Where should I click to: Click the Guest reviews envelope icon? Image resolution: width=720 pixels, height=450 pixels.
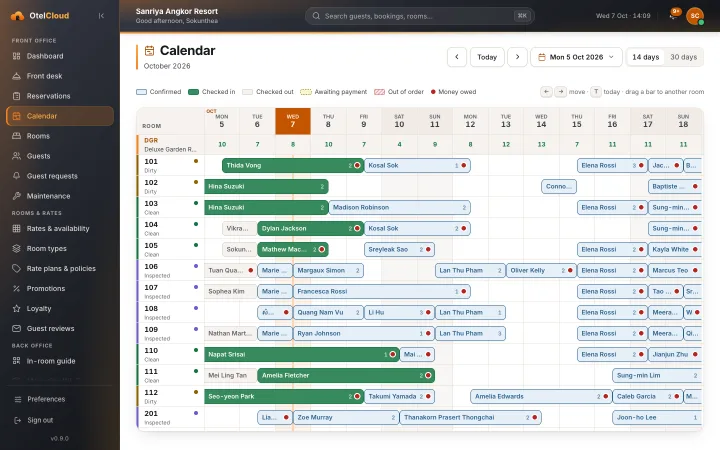[17, 329]
